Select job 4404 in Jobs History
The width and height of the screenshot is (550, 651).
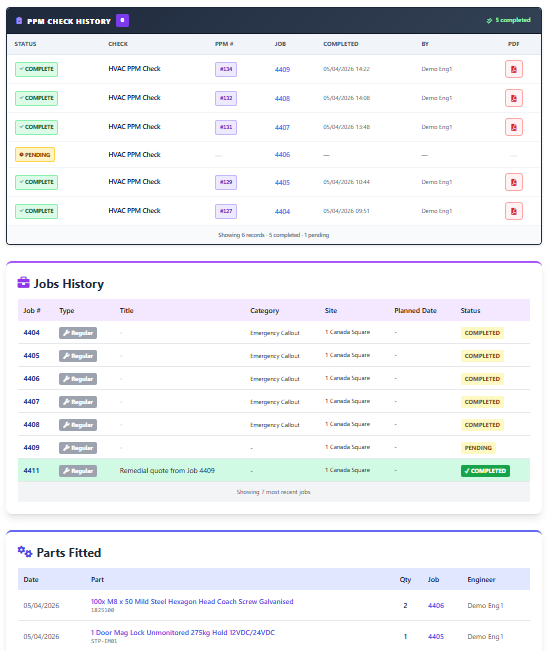pyautogui.click(x=32, y=333)
